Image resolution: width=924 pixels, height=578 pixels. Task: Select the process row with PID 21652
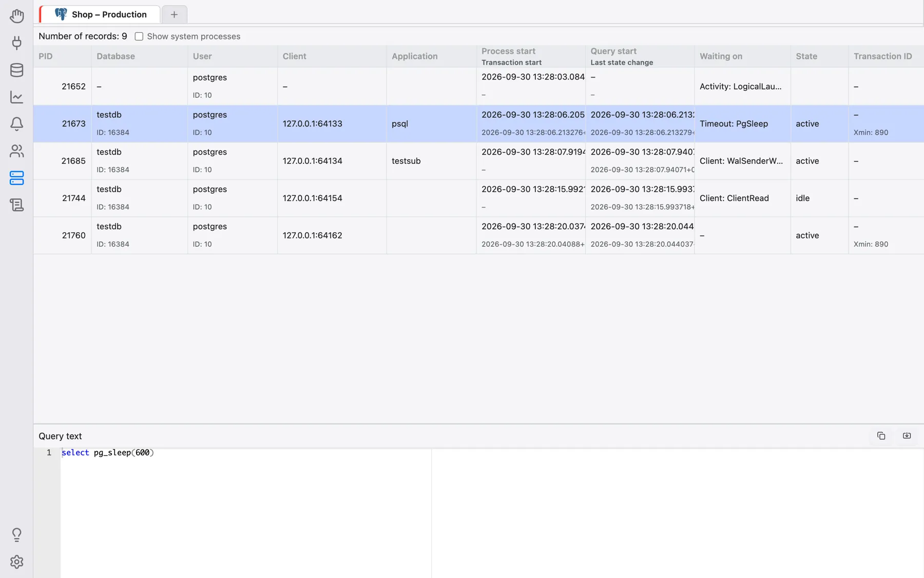coord(478,86)
